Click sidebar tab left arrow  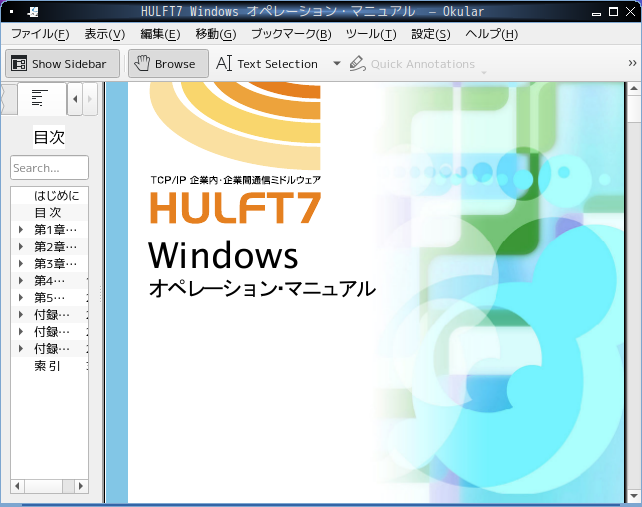pyautogui.click(x=75, y=99)
